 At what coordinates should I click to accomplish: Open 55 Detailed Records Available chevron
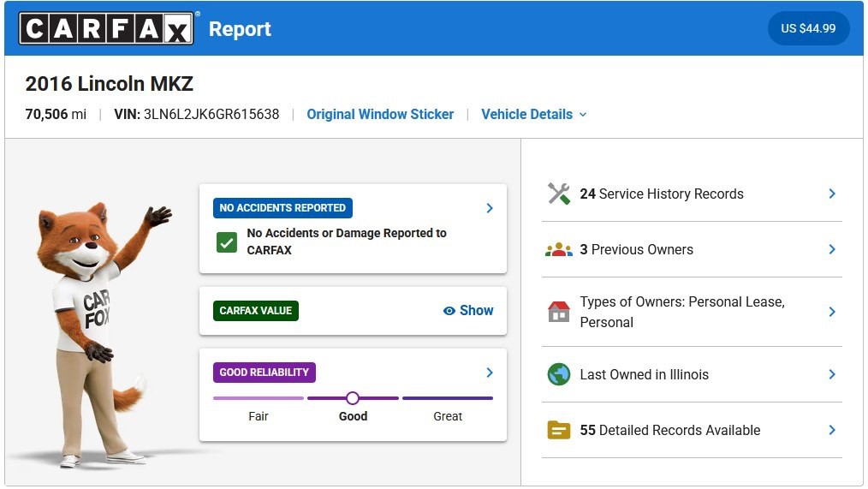(832, 430)
